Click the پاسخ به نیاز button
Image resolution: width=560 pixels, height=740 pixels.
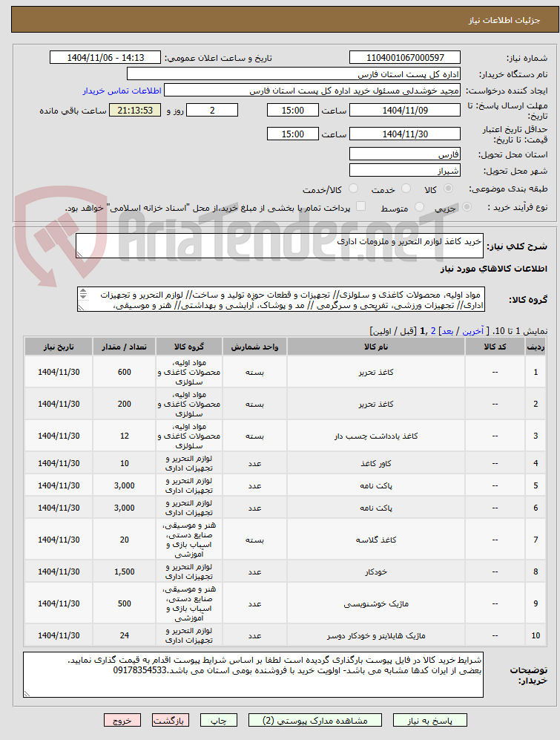click(x=429, y=720)
